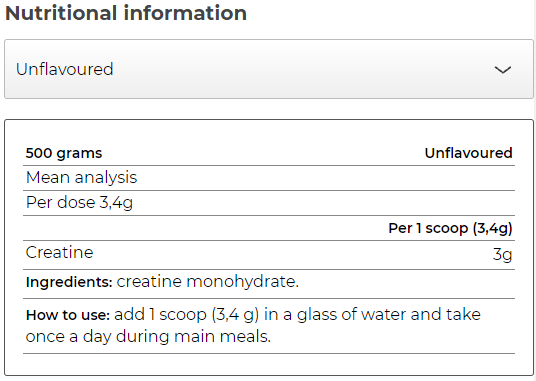
Task: Click the How to use label
Action: tap(68, 315)
